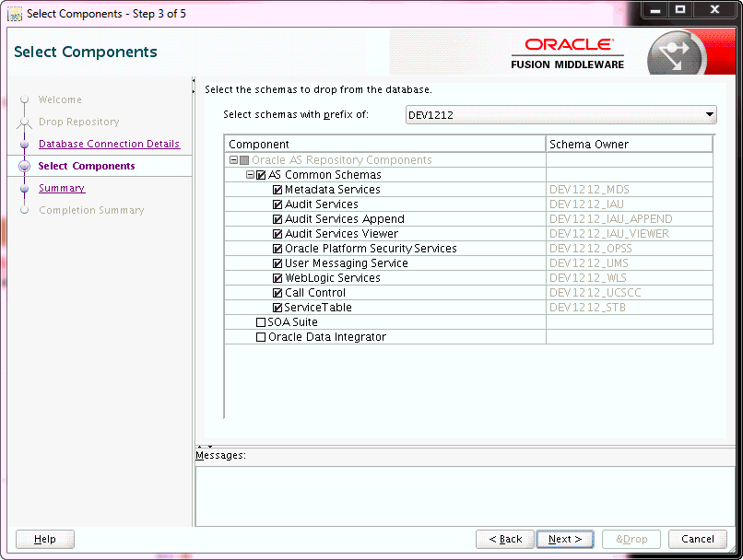Screen dimensions: 743x560
Task: Uncheck the Call Control checkbox
Action: pos(277,293)
